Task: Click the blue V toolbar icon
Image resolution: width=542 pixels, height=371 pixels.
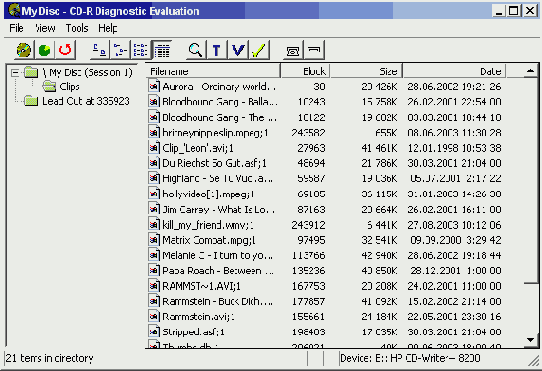Action: pyautogui.click(x=238, y=50)
